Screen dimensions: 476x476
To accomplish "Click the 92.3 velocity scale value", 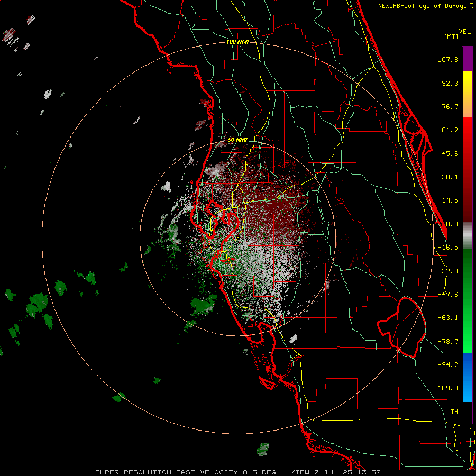I will 450,83.
